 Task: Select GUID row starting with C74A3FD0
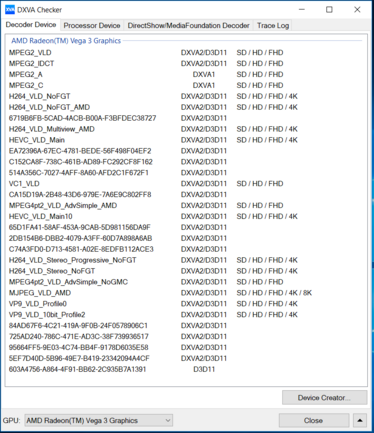187,249
